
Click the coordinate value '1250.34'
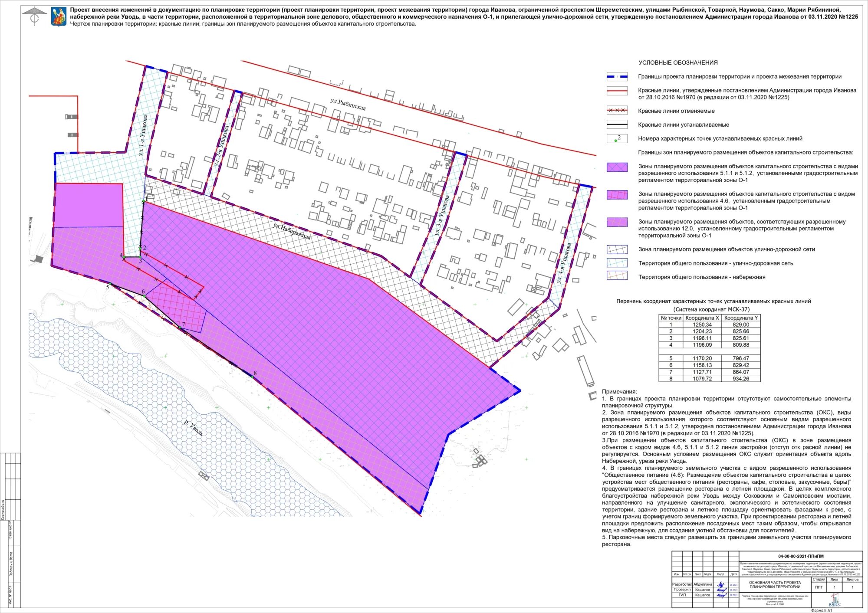point(702,325)
